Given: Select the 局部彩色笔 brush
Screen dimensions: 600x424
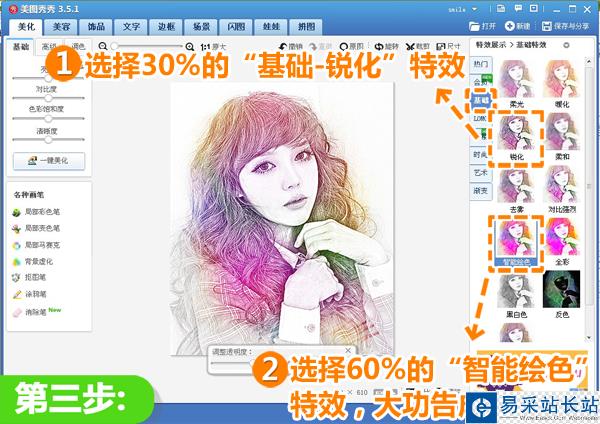Looking at the screenshot, I should 36,212.
